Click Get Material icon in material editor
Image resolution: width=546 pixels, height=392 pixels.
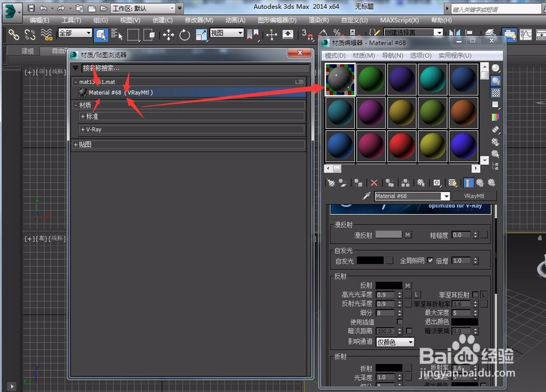coord(331,183)
